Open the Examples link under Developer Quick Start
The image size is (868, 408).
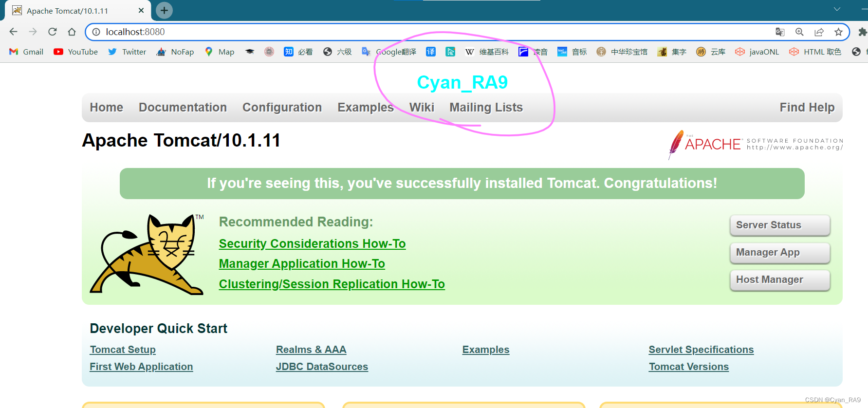[x=486, y=350]
